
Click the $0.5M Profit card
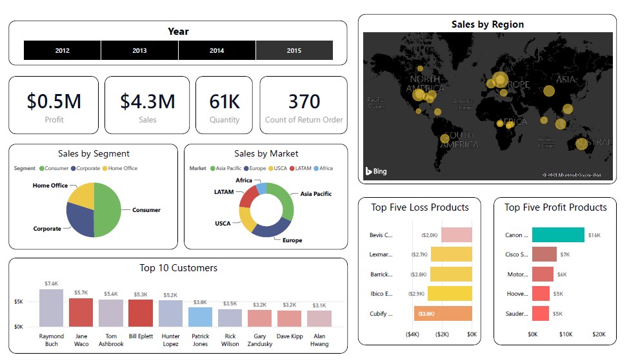54,105
